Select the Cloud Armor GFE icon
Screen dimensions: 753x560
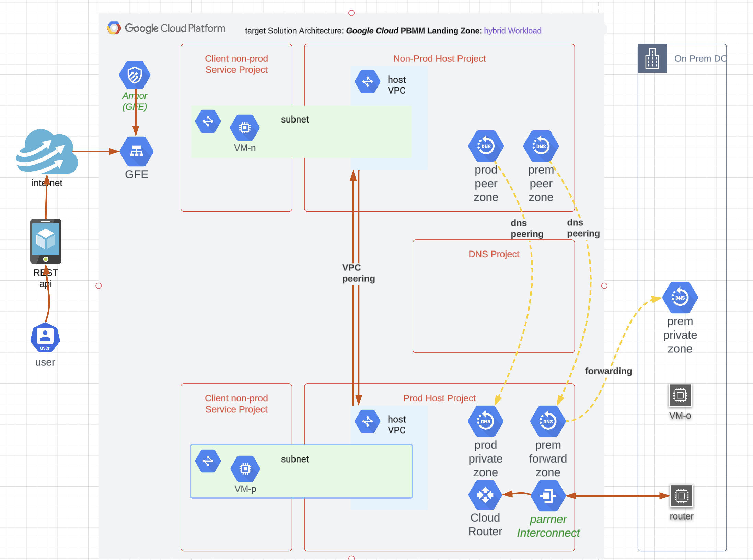tap(135, 75)
